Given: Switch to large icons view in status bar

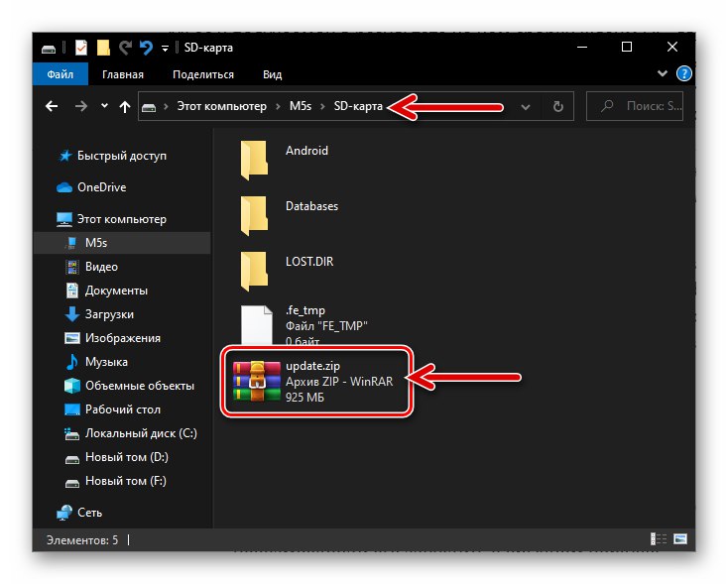Looking at the screenshot, I should (680, 539).
